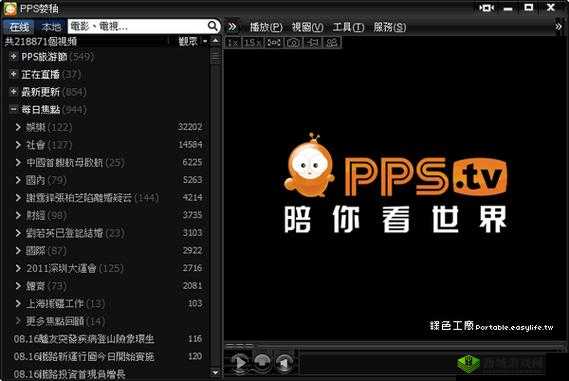Image resolution: width=569 pixels, height=381 pixels.
Task: Click viewer count 2716
Action: click(x=192, y=268)
